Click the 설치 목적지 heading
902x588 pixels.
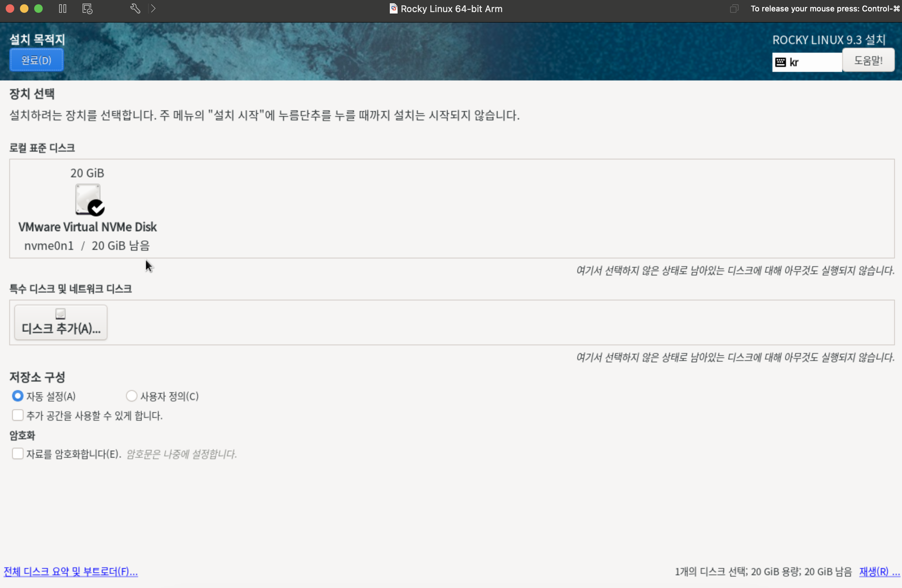pyautogui.click(x=37, y=40)
